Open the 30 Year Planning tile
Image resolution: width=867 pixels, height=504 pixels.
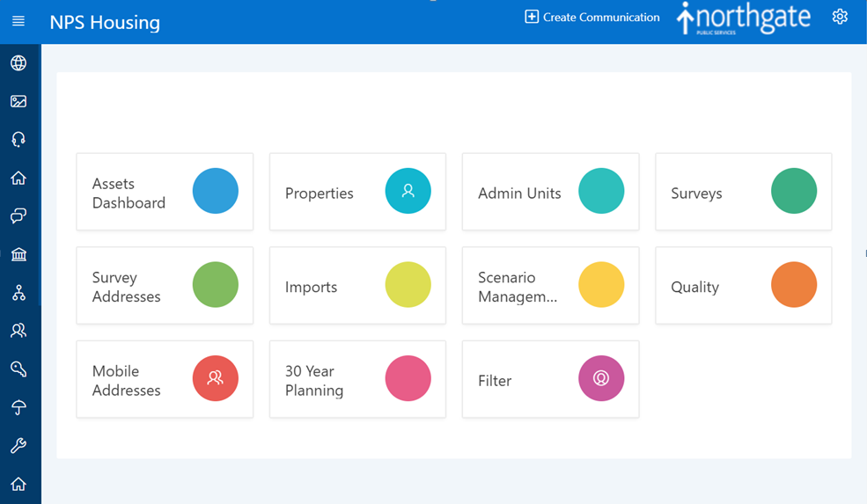[x=357, y=379]
